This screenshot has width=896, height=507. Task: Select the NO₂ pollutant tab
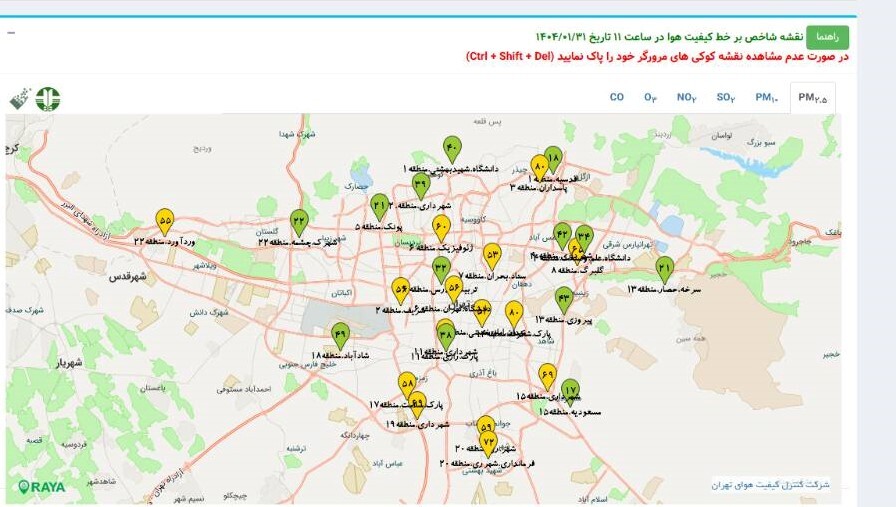686,97
